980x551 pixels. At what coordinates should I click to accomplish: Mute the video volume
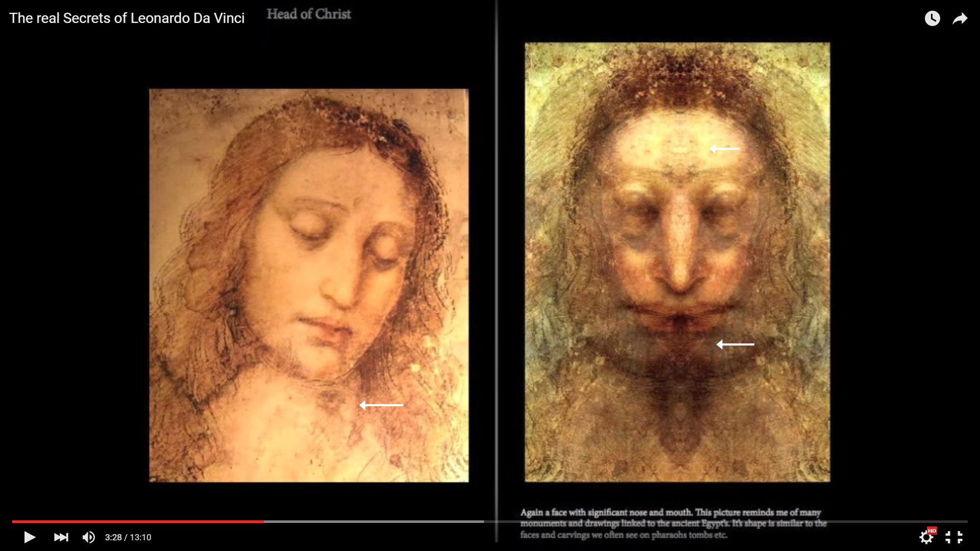88,537
